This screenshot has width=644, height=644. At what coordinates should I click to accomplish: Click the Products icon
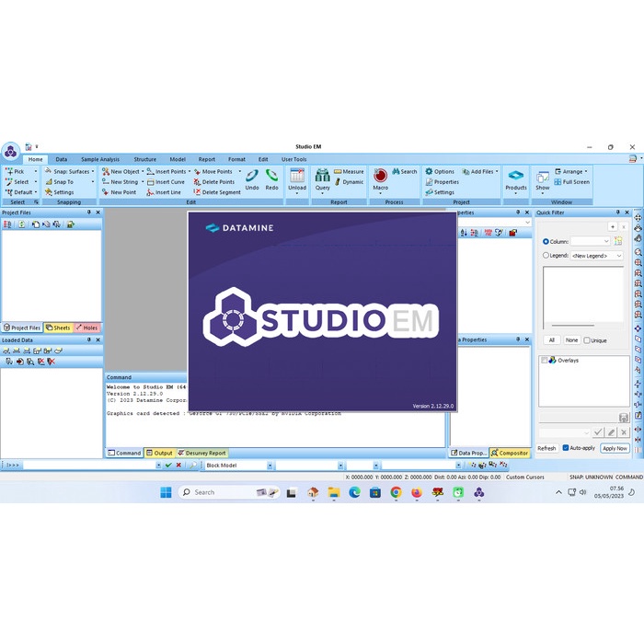(x=516, y=176)
